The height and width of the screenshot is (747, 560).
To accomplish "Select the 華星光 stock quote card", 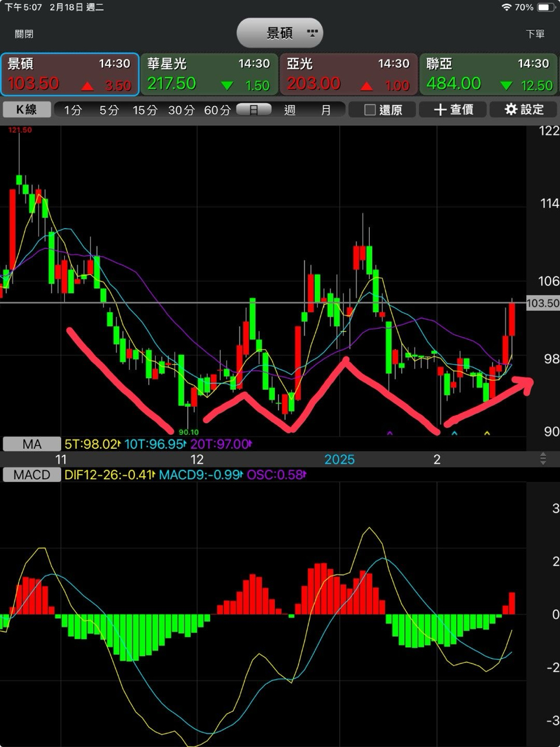I will (x=209, y=74).
